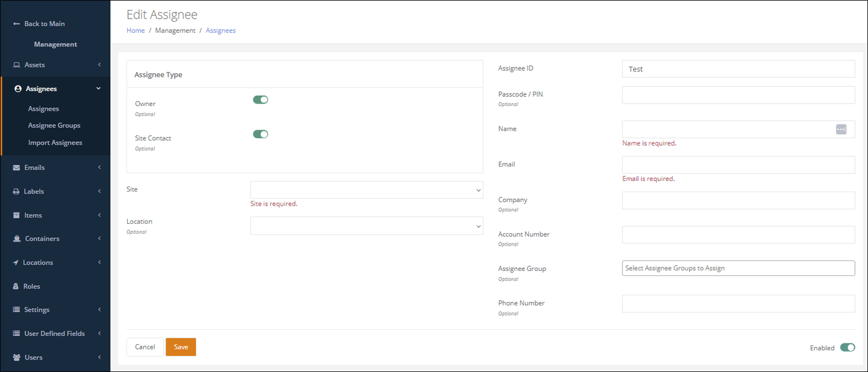The width and height of the screenshot is (868, 372).
Task: Click the Roles lock icon
Action: click(x=17, y=286)
